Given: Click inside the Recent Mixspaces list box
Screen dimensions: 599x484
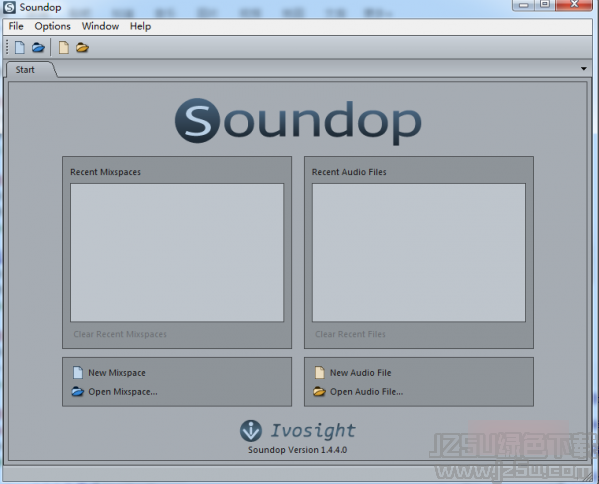Looking at the screenshot, I should (177, 253).
